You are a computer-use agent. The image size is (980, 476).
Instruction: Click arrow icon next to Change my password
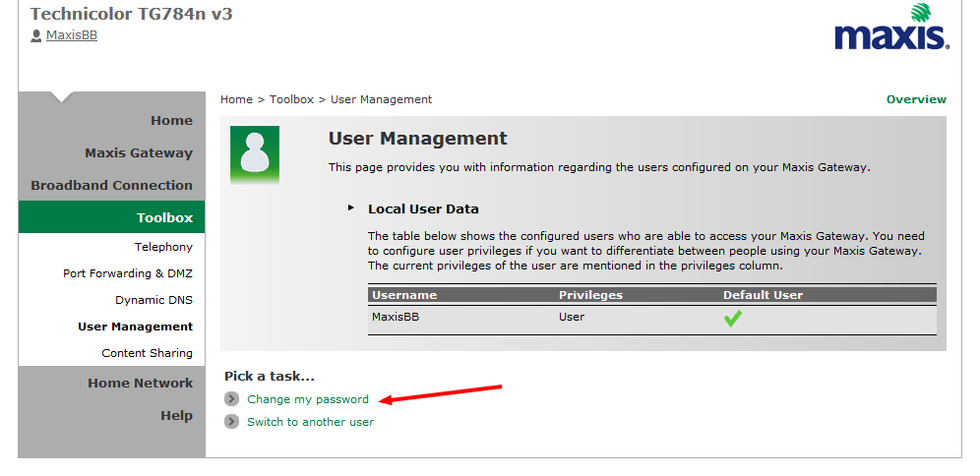pyautogui.click(x=232, y=398)
